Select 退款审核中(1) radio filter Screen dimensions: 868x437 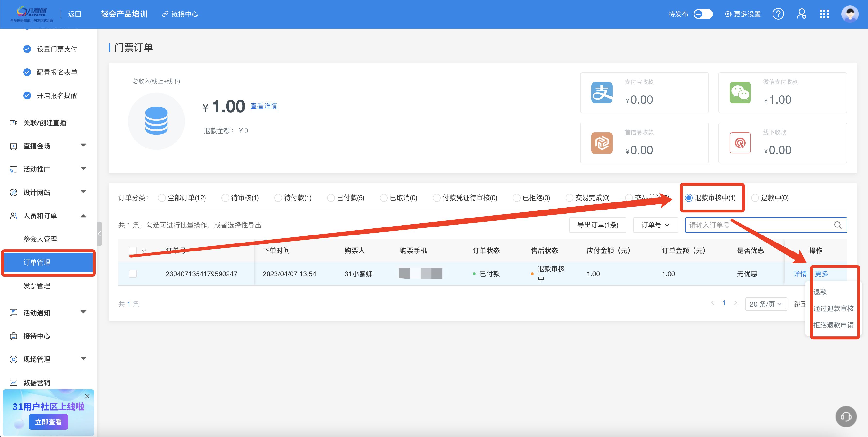689,198
